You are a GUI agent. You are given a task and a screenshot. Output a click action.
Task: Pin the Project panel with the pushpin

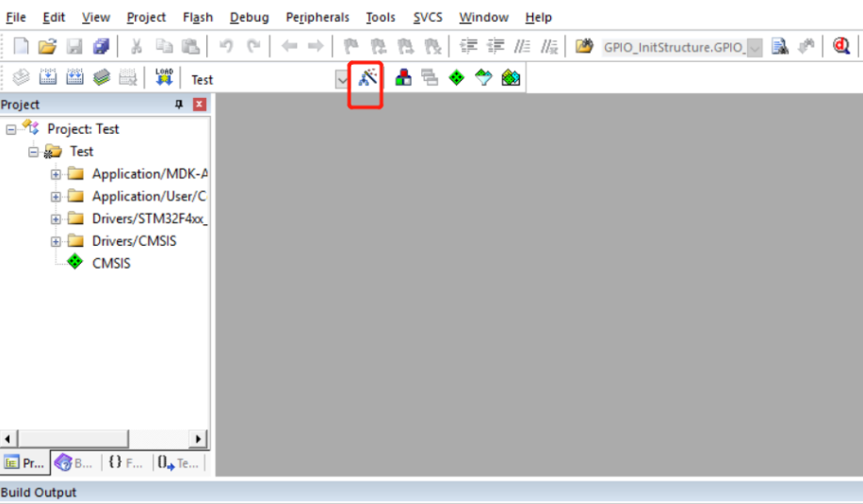point(179,104)
